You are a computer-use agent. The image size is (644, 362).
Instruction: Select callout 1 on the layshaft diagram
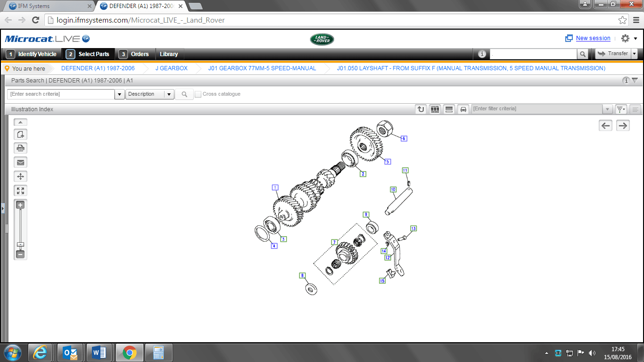click(x=275, y=187)
